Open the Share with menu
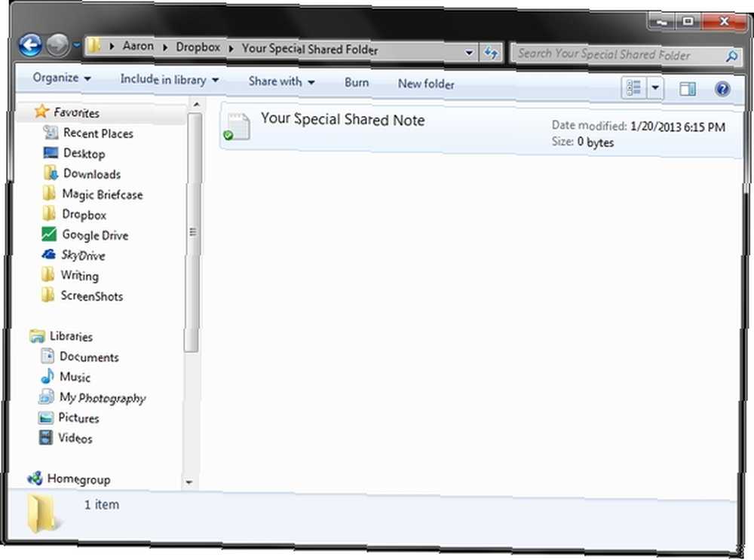The image size is (754, 560). [x=281, y=81]
